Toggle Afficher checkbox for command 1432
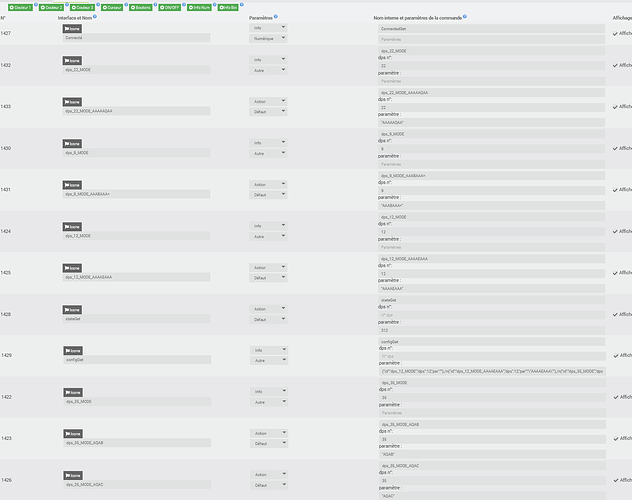The height and width of the screenshot is (500, 632). (x=615, y=65)
